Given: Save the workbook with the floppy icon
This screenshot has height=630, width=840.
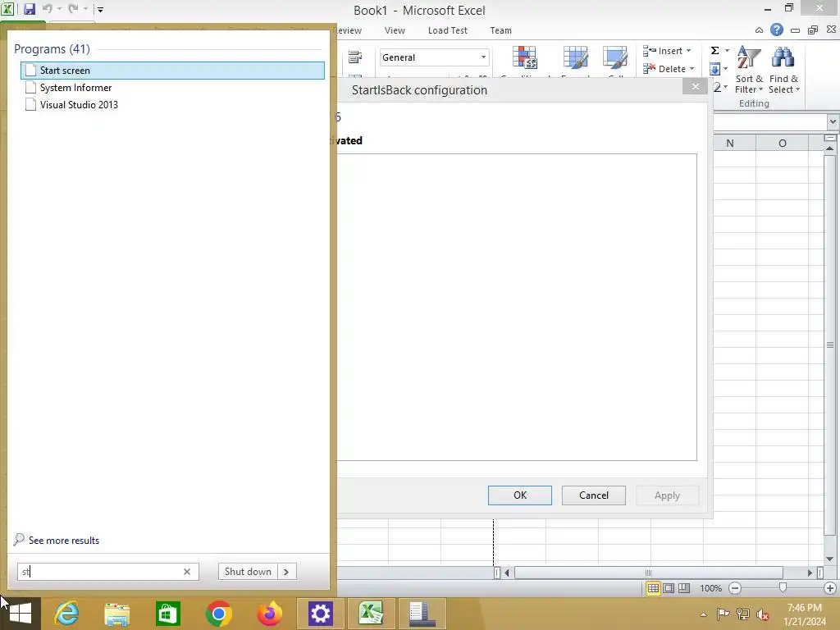Looking at the screenshot, I should click(x=29, y=8).
